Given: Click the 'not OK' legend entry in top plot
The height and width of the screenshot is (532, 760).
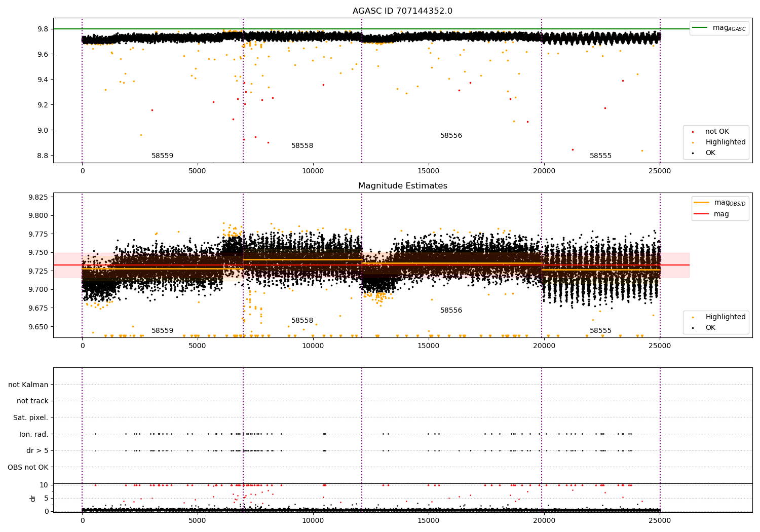Looking at the screenshot, I should click(717, 132).
